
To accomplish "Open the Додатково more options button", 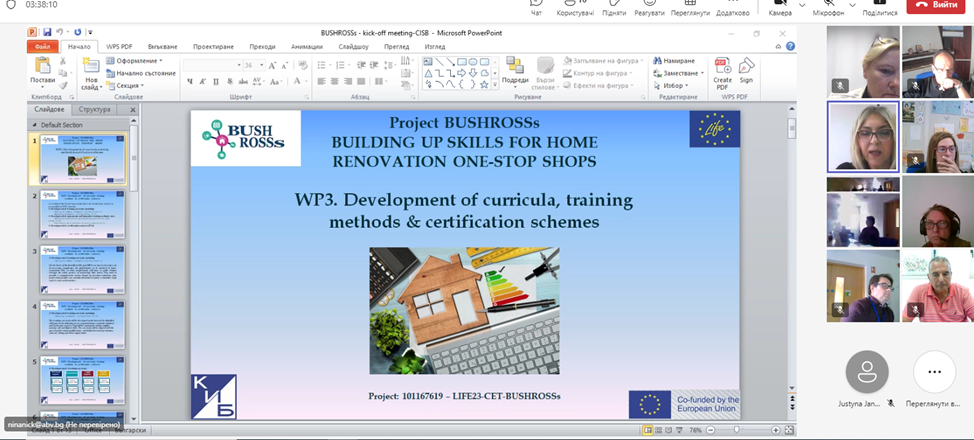I will point(733,7).
